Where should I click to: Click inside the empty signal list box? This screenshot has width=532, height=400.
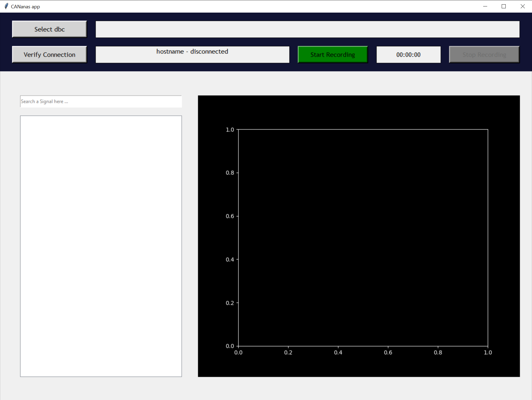click(101, 246)
